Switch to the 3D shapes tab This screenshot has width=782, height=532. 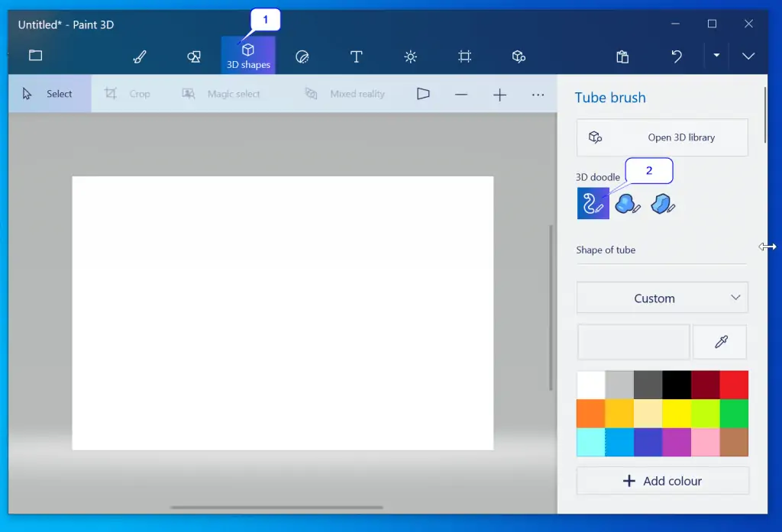pos(248,56)
